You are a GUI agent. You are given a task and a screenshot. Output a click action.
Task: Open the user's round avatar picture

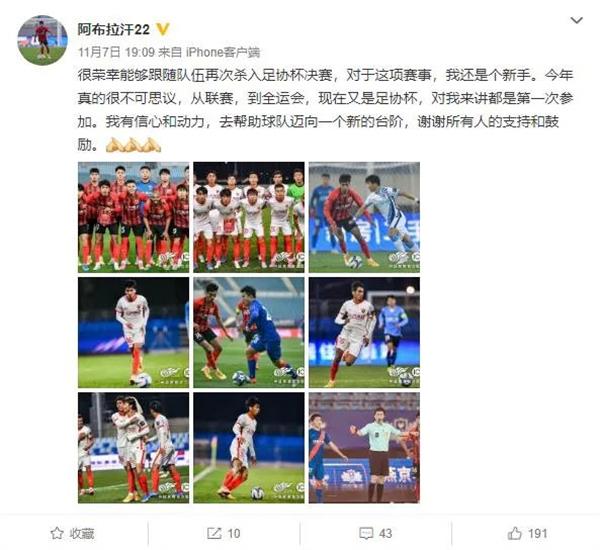pyautogui.click(x=42, y=41)
